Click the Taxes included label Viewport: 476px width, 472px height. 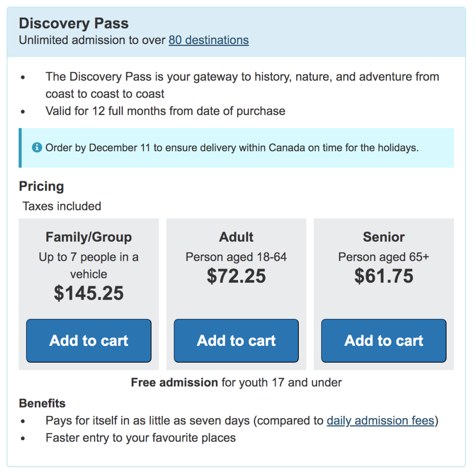[x=62, y=206]
